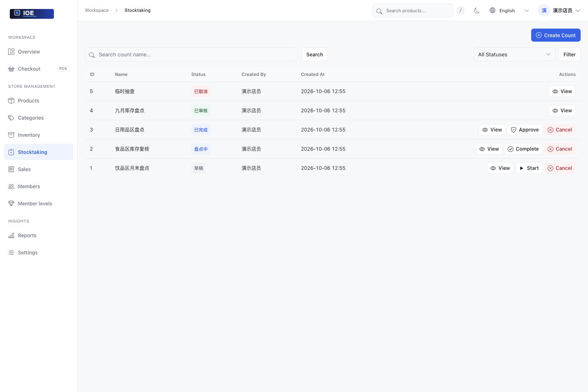
Task: Focus the Search count name field
Action: click(192, 54)
